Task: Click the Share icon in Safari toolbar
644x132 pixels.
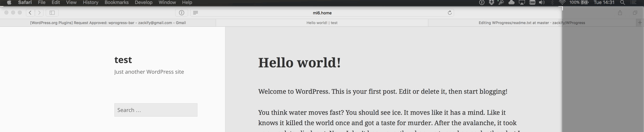Action: pyautogui.click(x=620, y=13)
